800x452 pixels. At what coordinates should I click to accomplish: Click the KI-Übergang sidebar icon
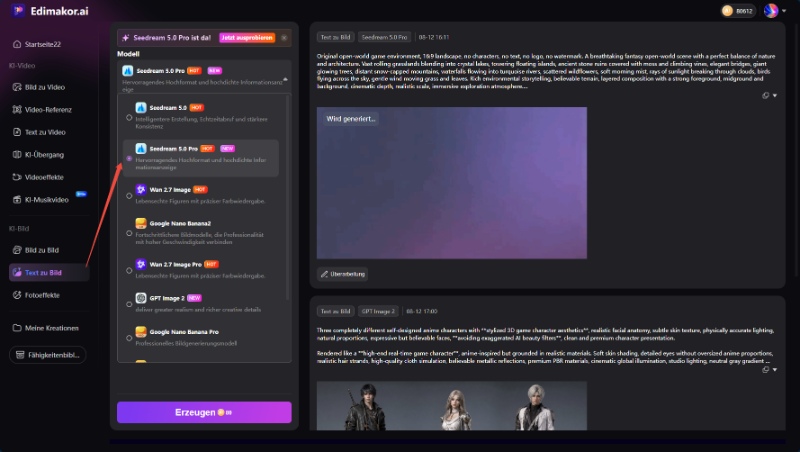17,155
